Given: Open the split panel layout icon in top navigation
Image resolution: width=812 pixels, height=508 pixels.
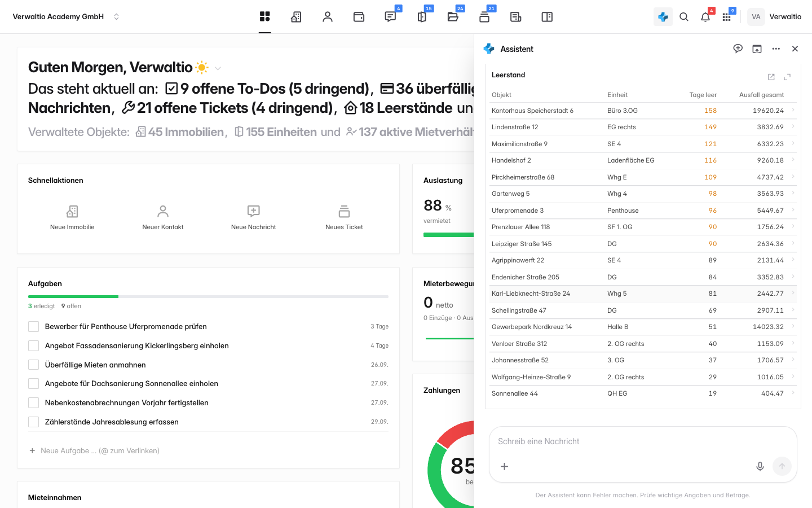Looking at the screenshot, I should (547, 16).
